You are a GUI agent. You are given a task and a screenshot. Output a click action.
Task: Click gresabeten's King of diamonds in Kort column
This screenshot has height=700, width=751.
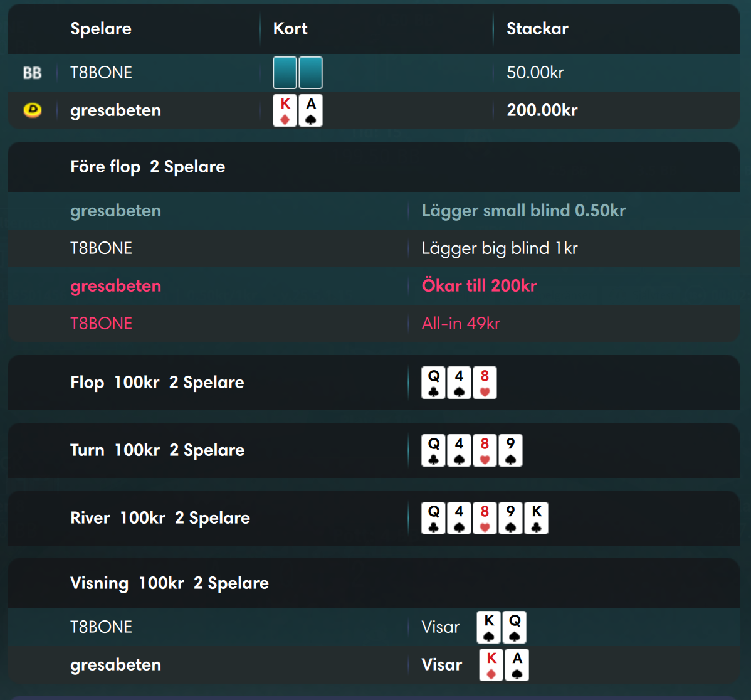coord(285,110)
